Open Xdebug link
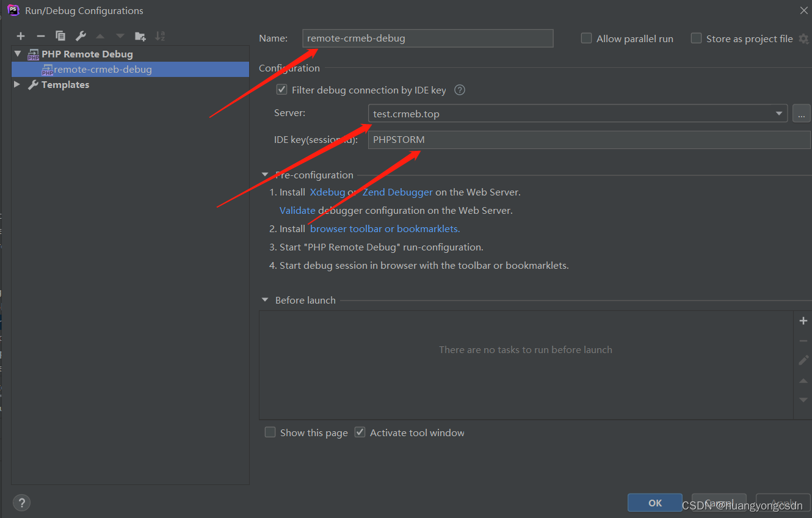The height and width of the screenshot is (518, 812). tap(327, 192)
